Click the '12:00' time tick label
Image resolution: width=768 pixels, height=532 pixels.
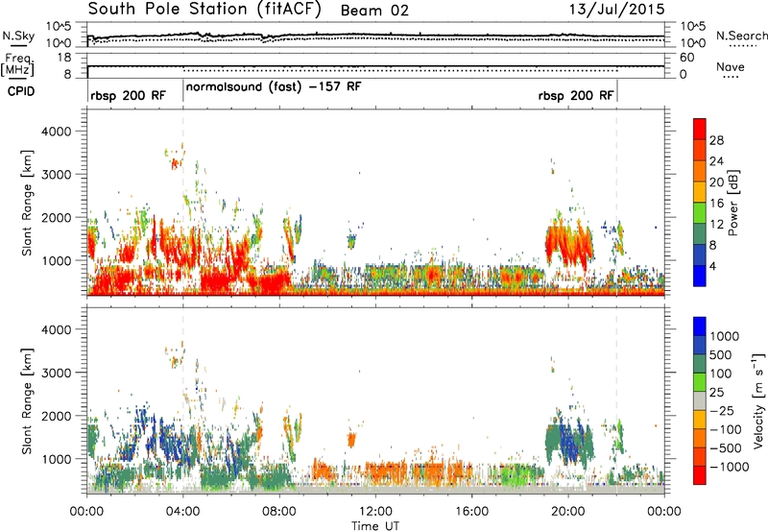click(375, 512)
